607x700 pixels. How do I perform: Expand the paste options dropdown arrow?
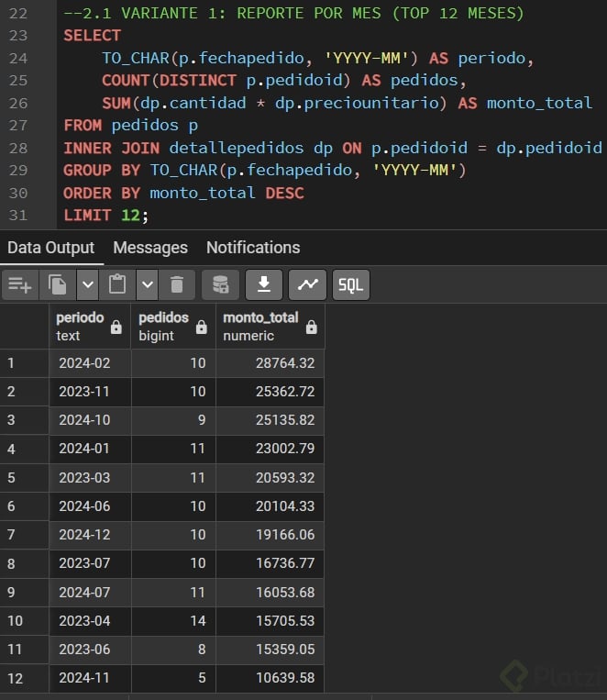coord(148,285)
